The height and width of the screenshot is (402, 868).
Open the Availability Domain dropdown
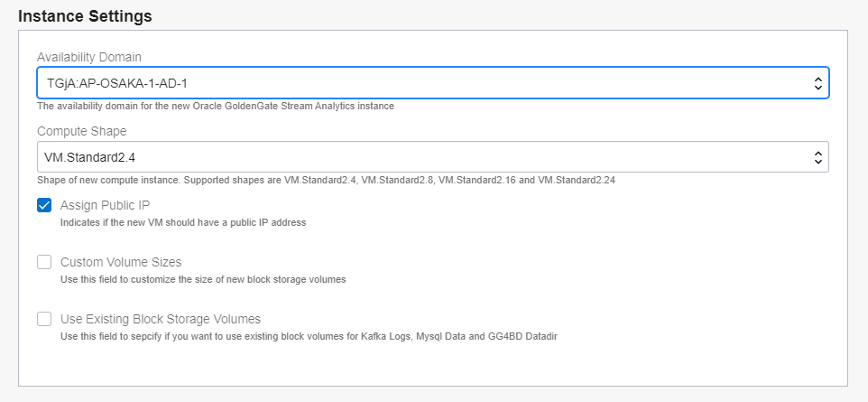click(x=432, y=83)
